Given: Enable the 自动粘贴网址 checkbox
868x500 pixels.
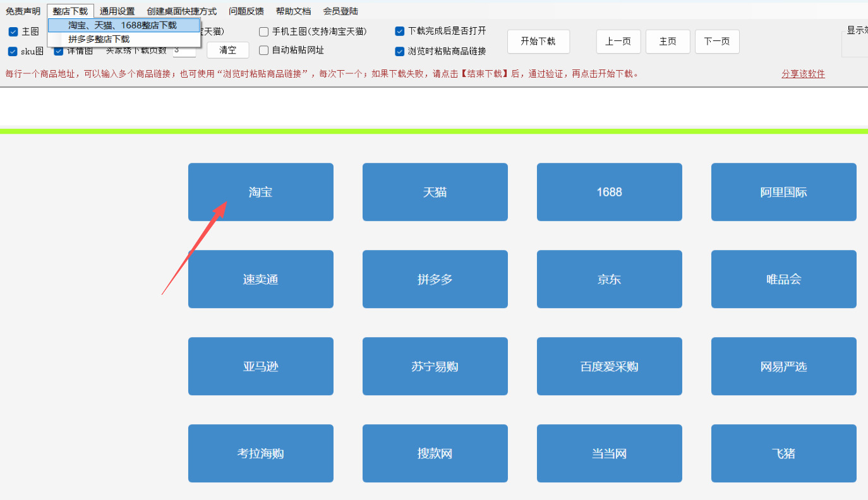Looking at the screenshot, I should (264, 51).
